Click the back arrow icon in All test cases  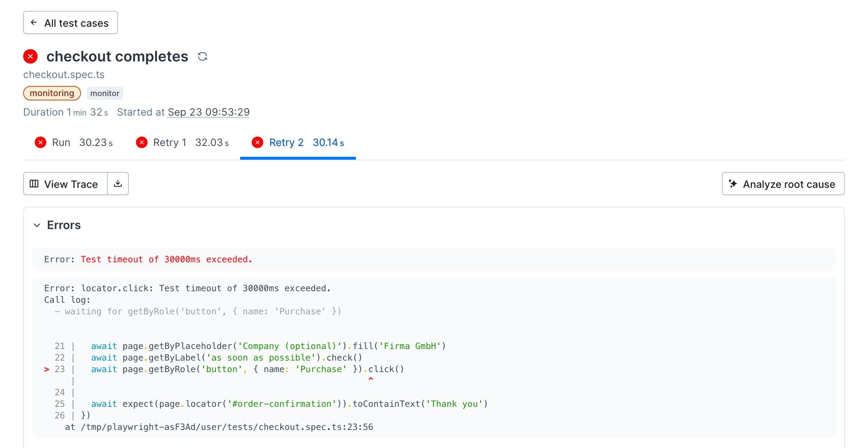click(x=34, y=22)
